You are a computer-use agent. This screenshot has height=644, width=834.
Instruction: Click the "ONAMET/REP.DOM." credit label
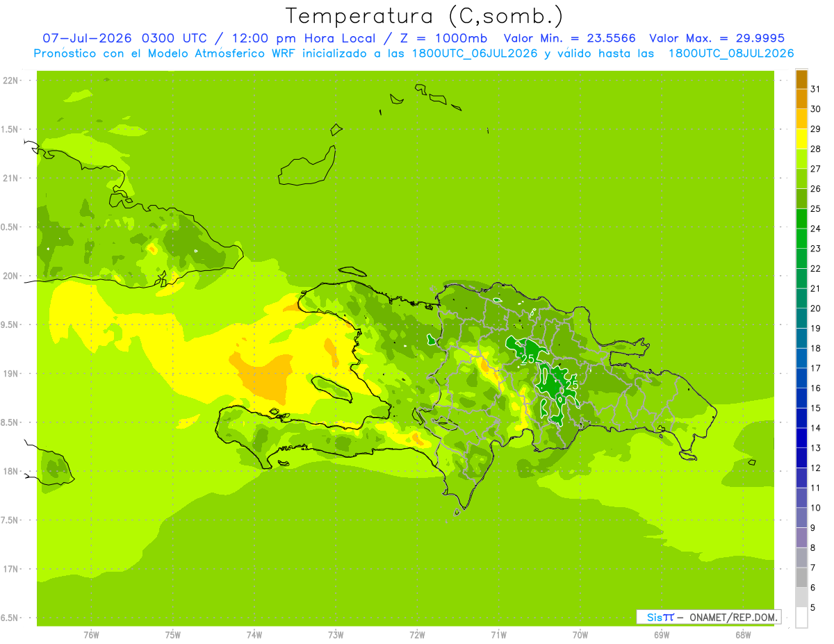[733, 617]
